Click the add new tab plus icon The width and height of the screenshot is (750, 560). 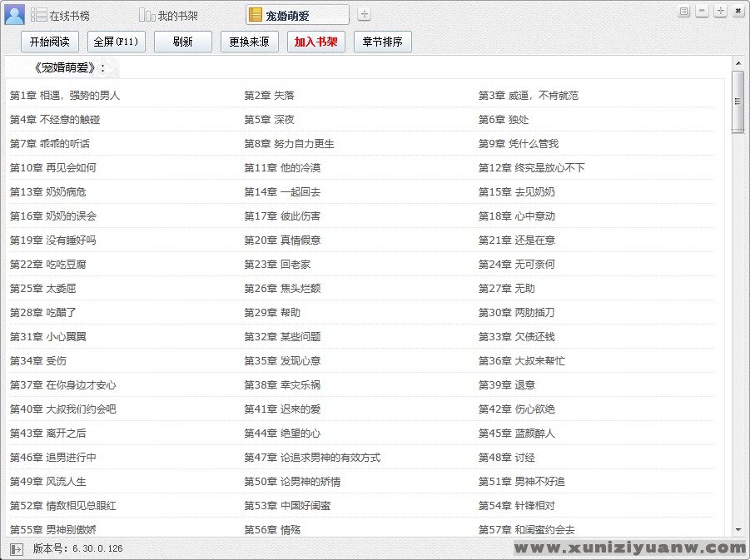click(365, 14)
